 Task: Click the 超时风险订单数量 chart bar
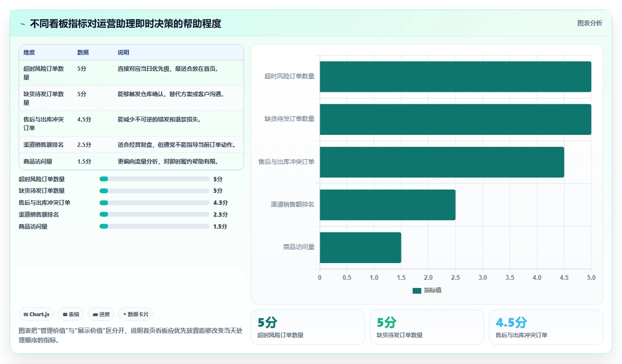455,77
